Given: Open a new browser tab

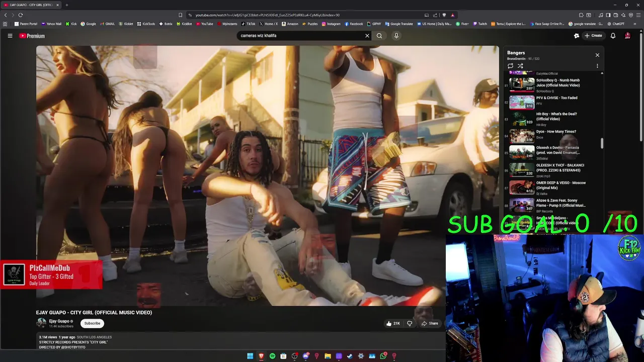Looking at the screenshot, I should pos(66,5).
